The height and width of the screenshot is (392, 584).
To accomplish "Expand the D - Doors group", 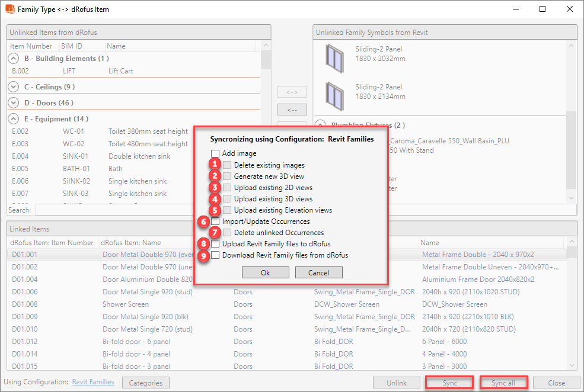I will pyautogui.click(x=14, y=103).
